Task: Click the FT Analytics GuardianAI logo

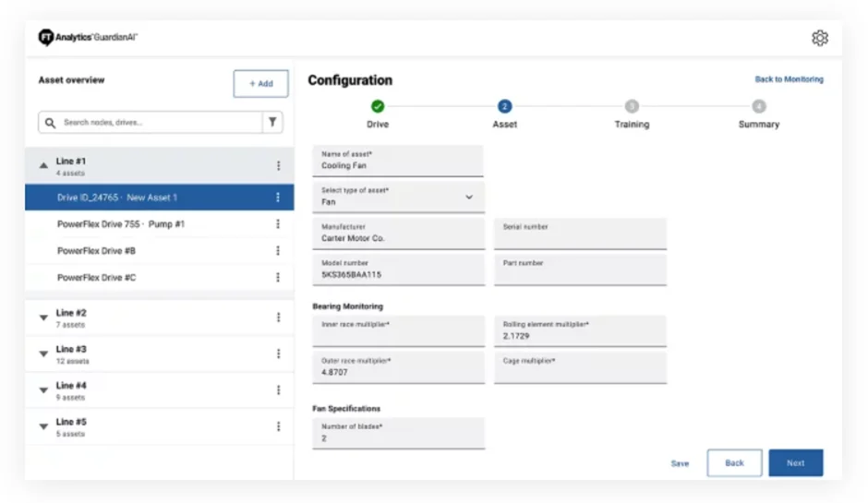Action: 88,38
